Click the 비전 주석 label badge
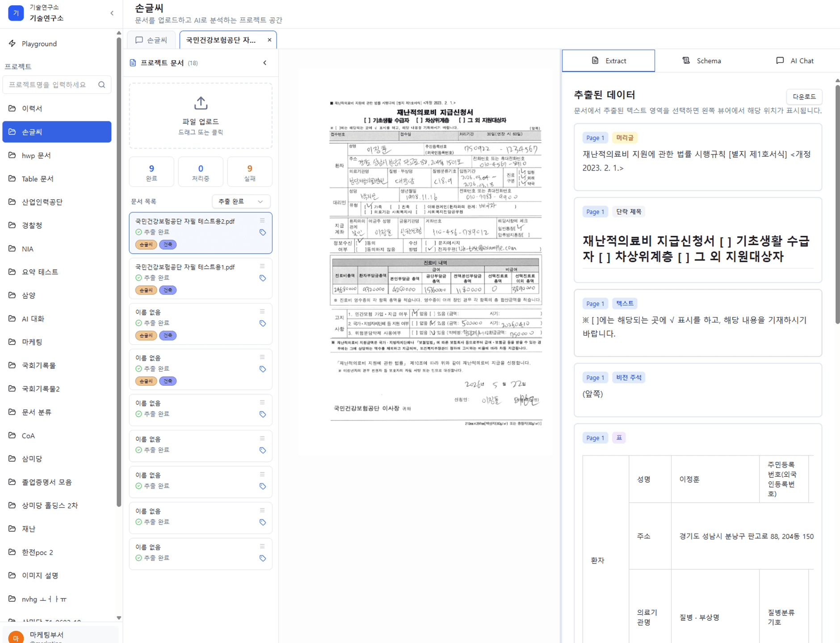Screen dimensions: 840x643 tap(629, 377)
